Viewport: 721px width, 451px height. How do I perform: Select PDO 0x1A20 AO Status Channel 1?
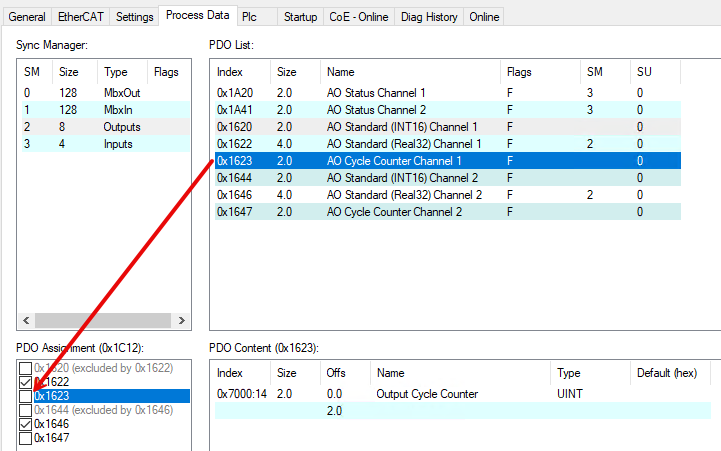coord(380,92)
